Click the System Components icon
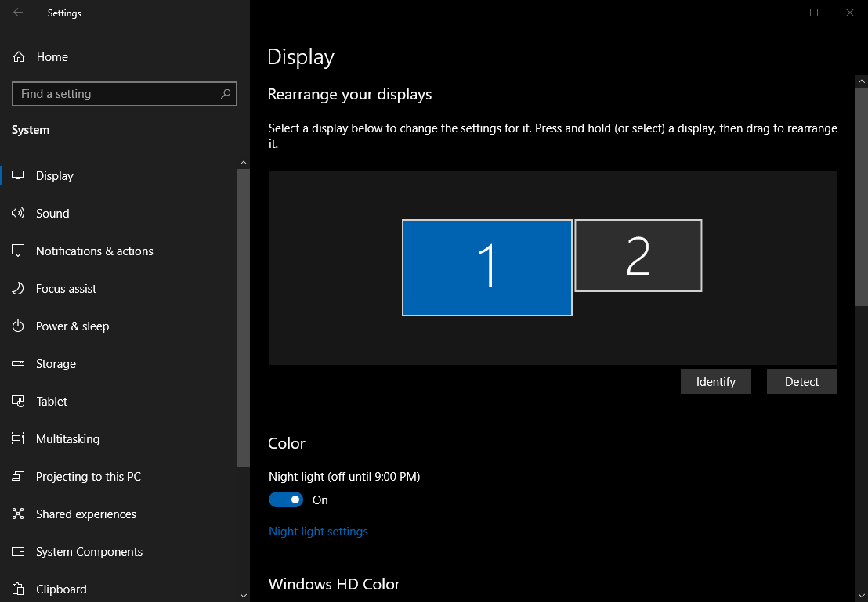Viewport: 868px width, 602px height. pyautogui.click(x=18, y=552)
